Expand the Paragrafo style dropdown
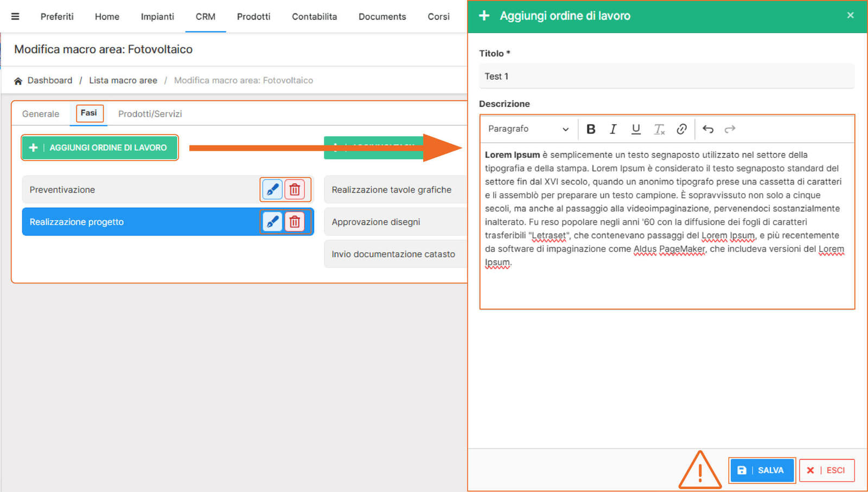868x492 pixels. 528,129
